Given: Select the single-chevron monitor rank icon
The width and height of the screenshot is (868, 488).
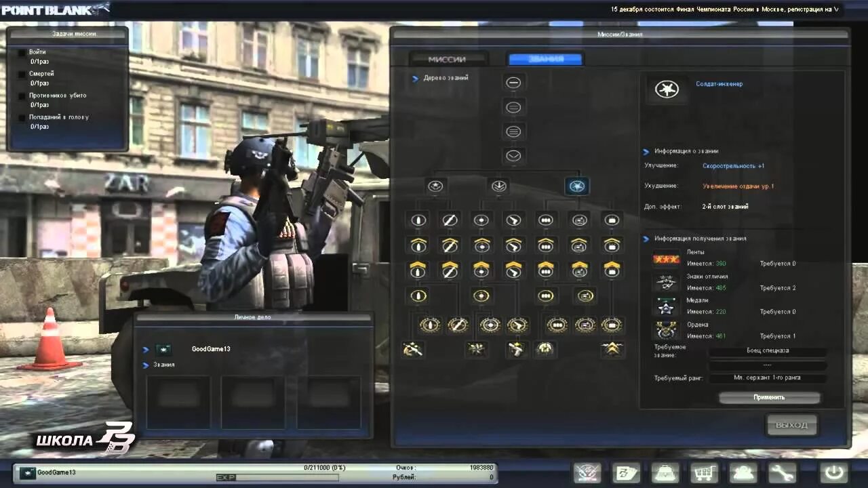Looking at the screenshot, I should [578, 245].
